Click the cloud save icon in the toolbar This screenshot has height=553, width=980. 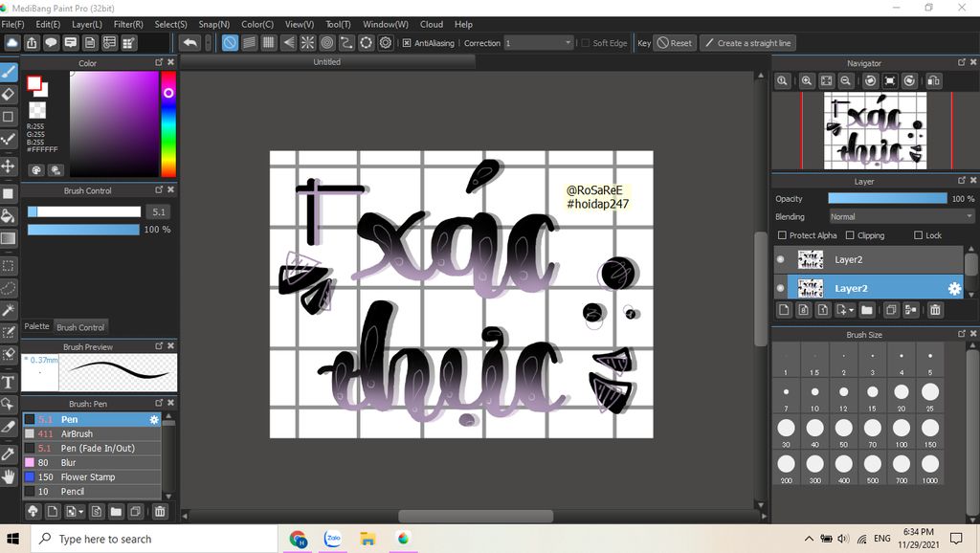coord(11,43)
